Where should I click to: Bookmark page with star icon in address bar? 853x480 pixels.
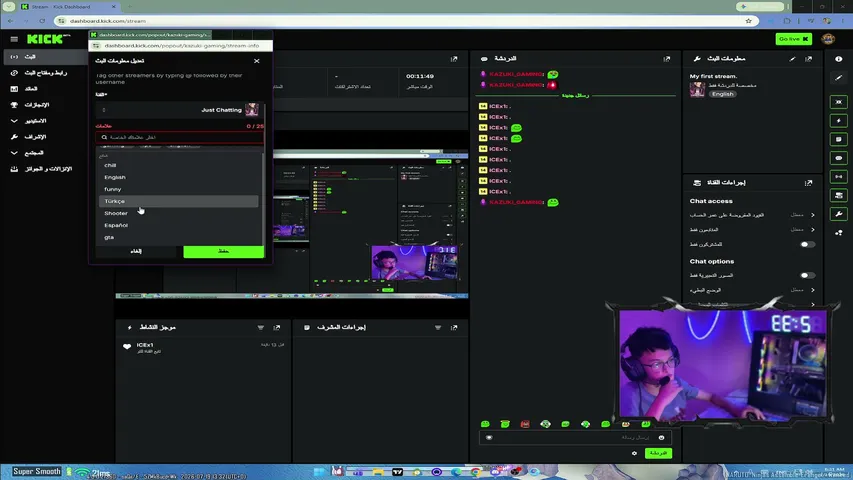point(749,21)
